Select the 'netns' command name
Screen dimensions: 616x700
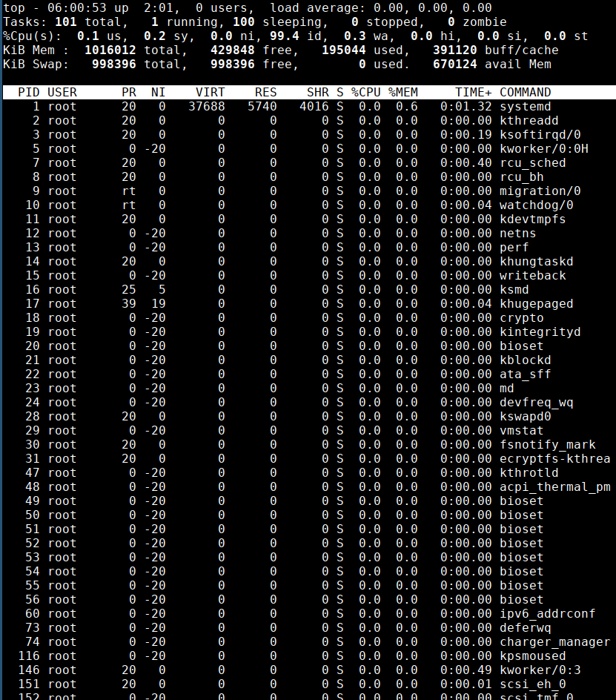pos(518,233)
